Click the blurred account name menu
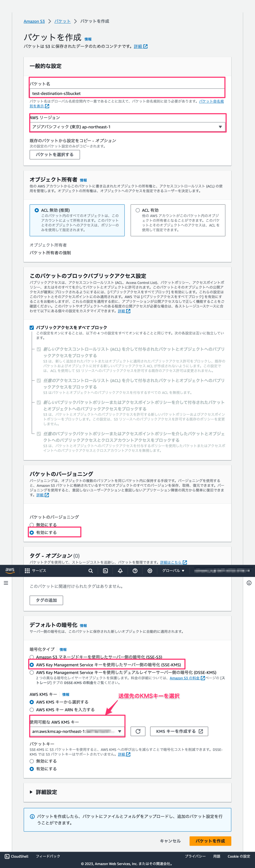Viewport: 255px width, 868px height. point(222,570)
